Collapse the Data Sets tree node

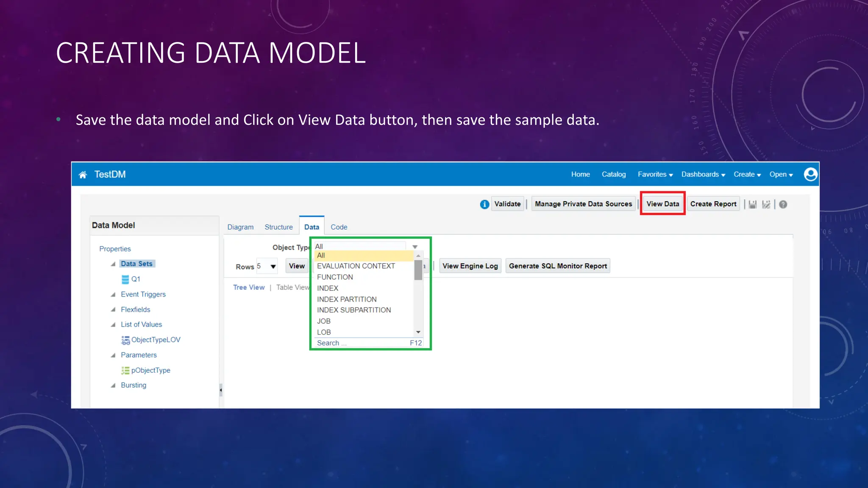(x=113, y=264)
